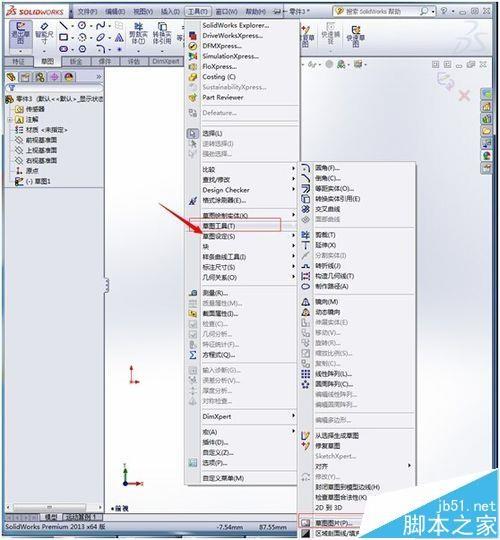
Task: Open the 窗口(W) Window menu
Action: point(226,12)
